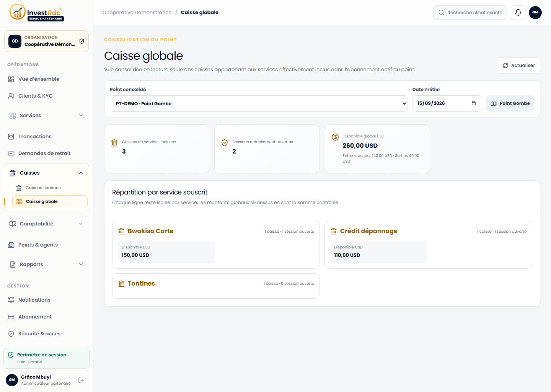Viewport: 551px width, 392px height.
Task: Expand the Services sidebar section
Action: [x=46, y=116]
